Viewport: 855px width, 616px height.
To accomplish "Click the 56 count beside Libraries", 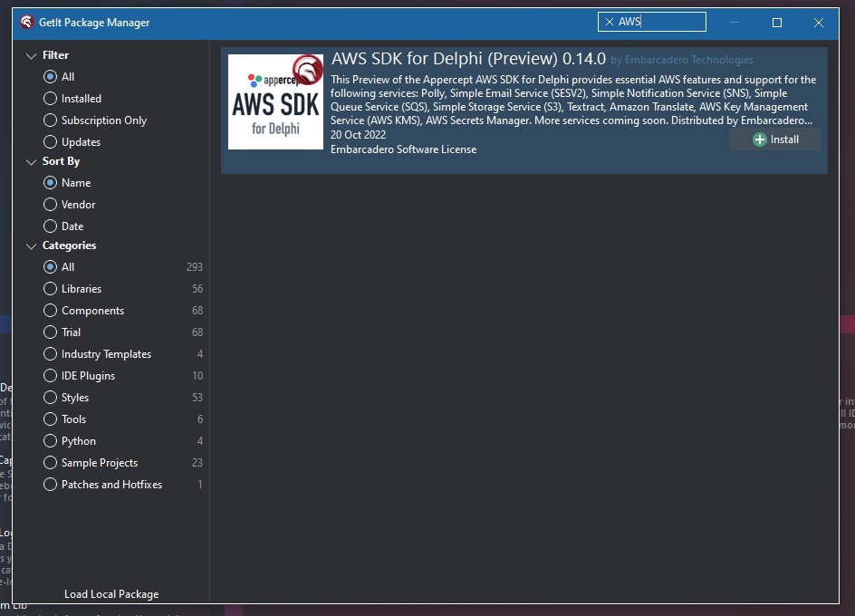I will click(197, 289).
